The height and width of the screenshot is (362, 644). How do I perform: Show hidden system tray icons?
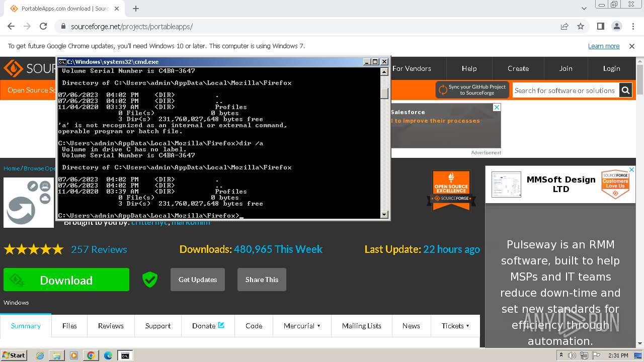(561, 355)
